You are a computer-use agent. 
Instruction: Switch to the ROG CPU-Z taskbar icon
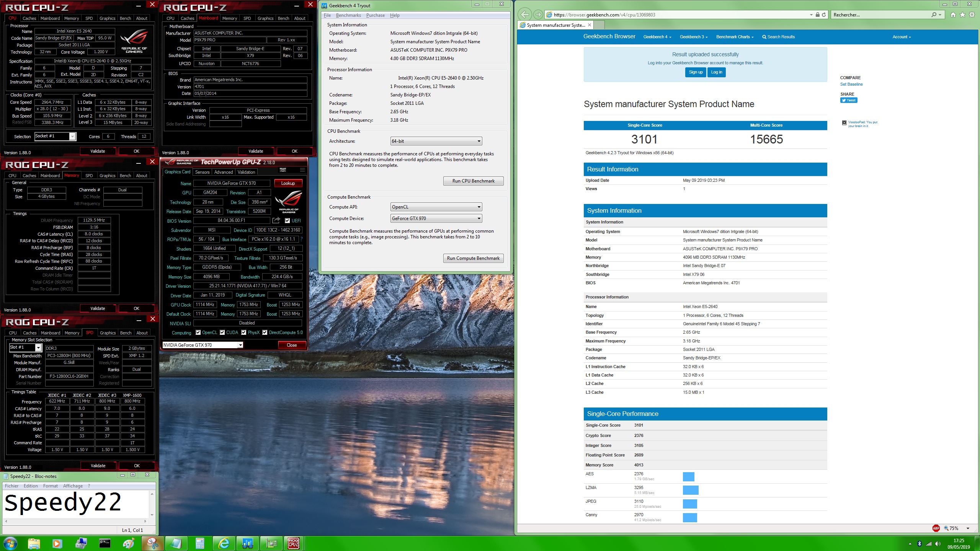294,543
